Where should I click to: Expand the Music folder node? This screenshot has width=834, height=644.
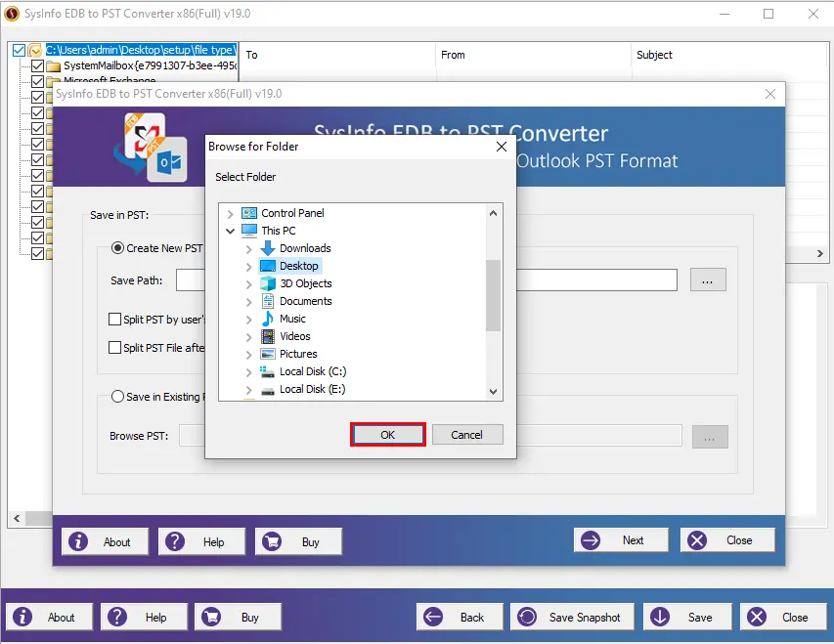coord(249,320)
